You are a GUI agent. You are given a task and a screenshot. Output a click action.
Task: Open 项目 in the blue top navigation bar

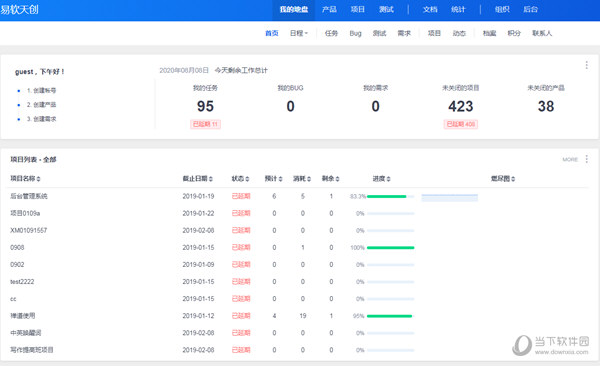(358, 10)
